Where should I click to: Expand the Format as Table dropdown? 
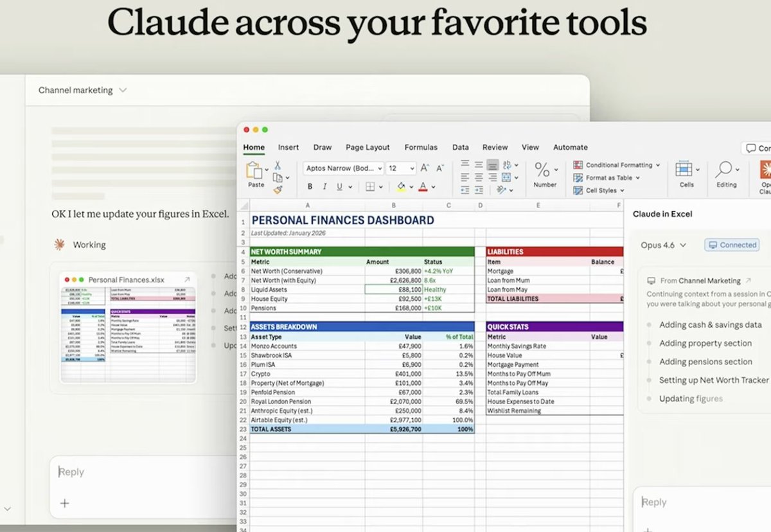638,178
